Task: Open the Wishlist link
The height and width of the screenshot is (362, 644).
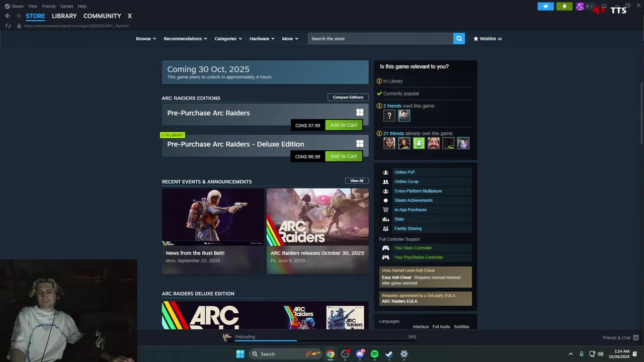Action: pos(488,39)
